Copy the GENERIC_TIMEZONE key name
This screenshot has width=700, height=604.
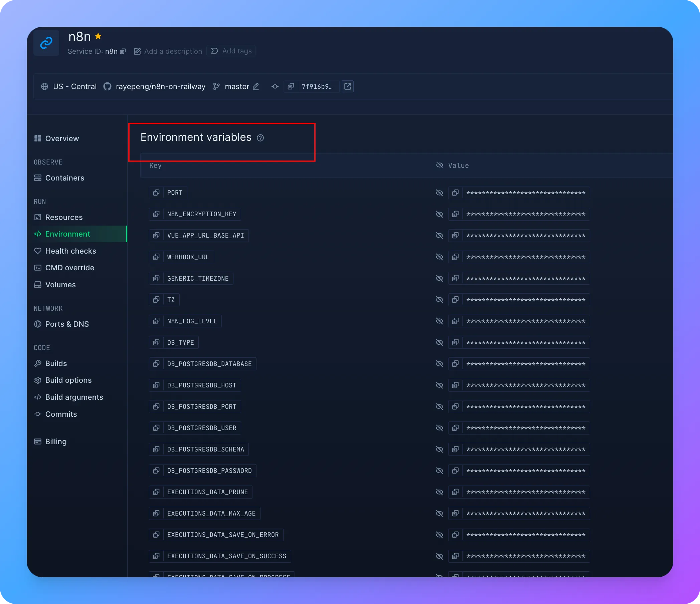tap(156, 278)
